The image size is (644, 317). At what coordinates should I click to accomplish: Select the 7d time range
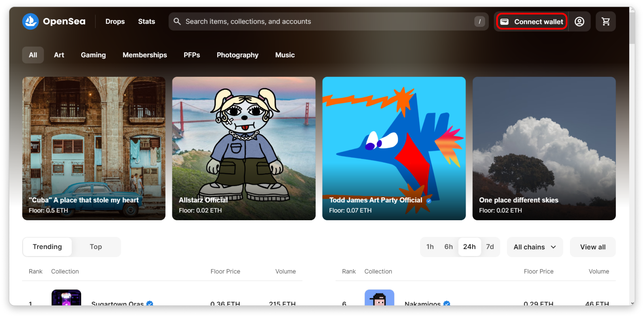(490, 247)
